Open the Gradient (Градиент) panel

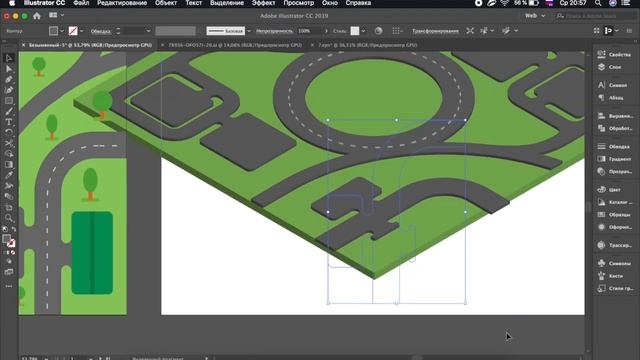[614, 159]
